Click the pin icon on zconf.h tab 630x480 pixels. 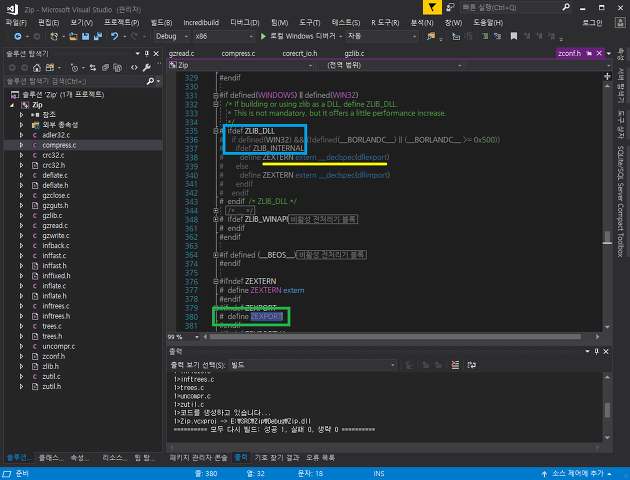click(589, 53)
